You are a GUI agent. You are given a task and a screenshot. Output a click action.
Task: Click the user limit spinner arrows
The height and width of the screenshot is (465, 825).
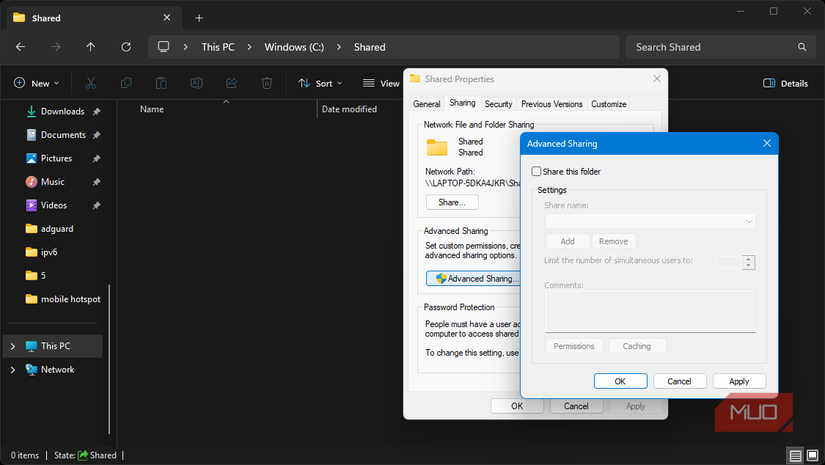[749, 262]
